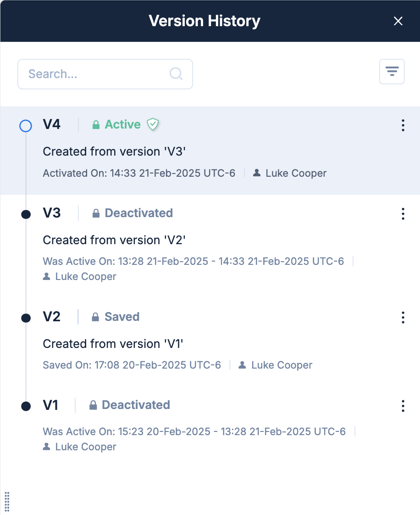Viewport: 420px width, 515px height.
Task: Focus the Search input field
Action: 105,74
